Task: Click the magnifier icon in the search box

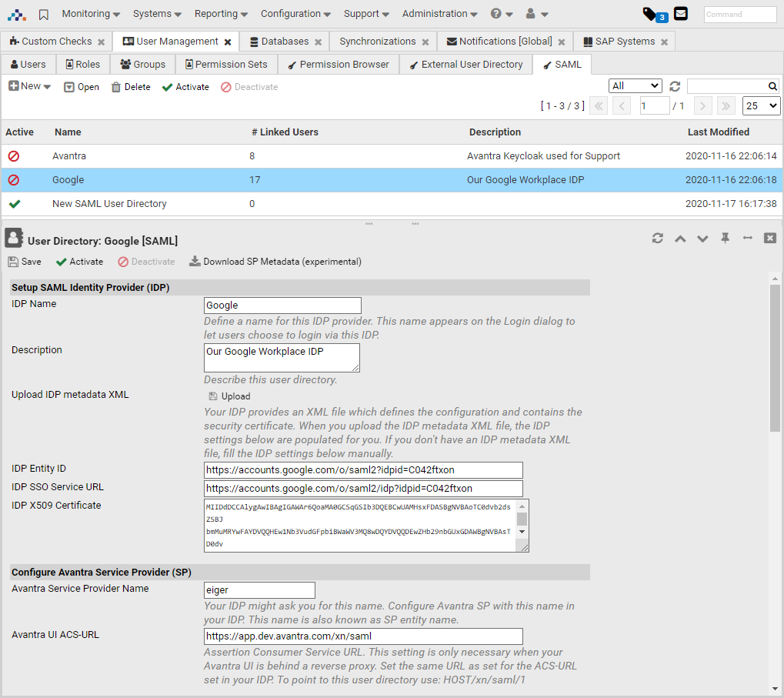Action: pos(772,86)
